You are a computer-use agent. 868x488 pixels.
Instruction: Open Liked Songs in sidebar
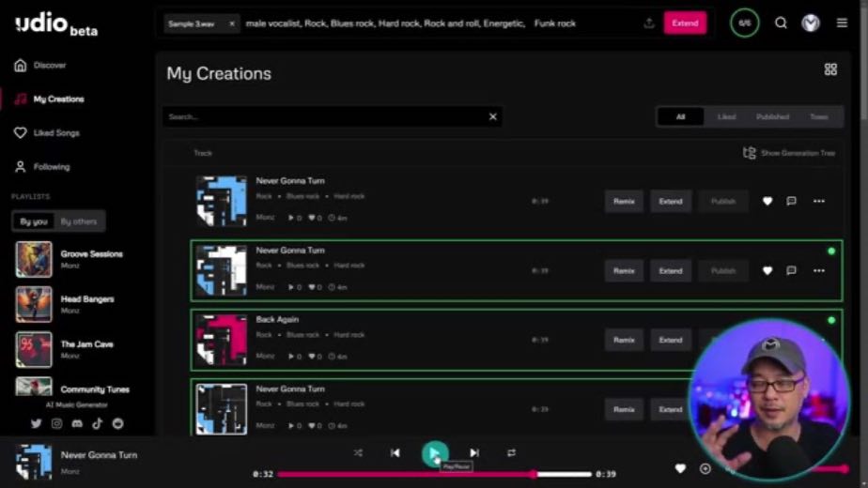click(47, 132)
